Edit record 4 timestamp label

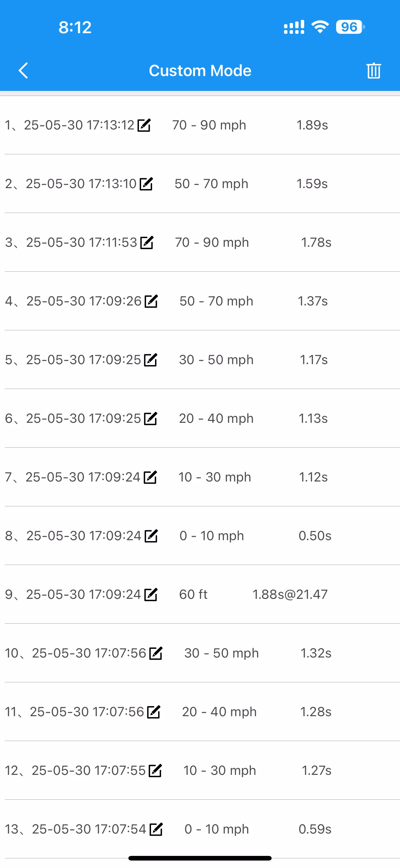point(151,301)
